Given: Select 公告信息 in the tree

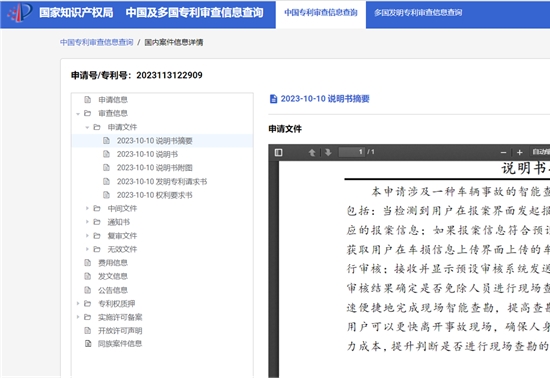Looking at the screenshot, I should tap(113, 290).
